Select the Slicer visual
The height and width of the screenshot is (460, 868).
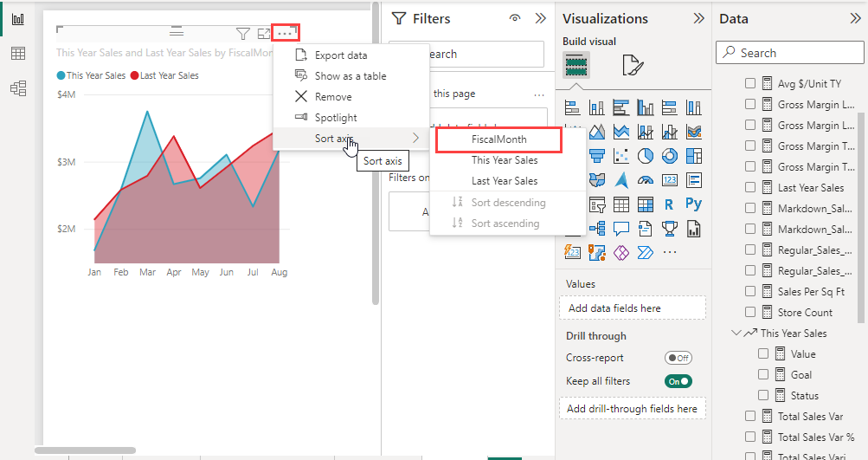coord(597,204)
